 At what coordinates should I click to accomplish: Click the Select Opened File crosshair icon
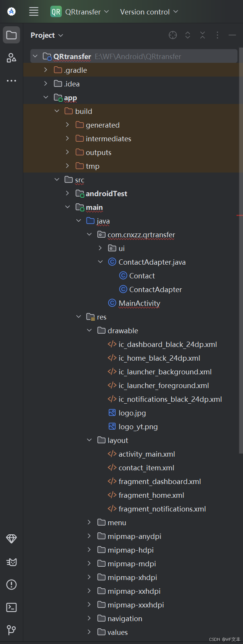tap(173, 35)
